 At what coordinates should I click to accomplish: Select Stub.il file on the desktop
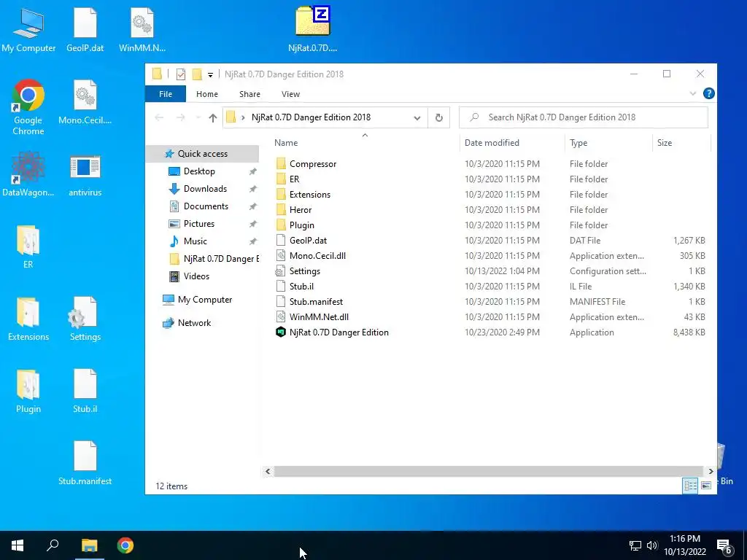[85, 391]
